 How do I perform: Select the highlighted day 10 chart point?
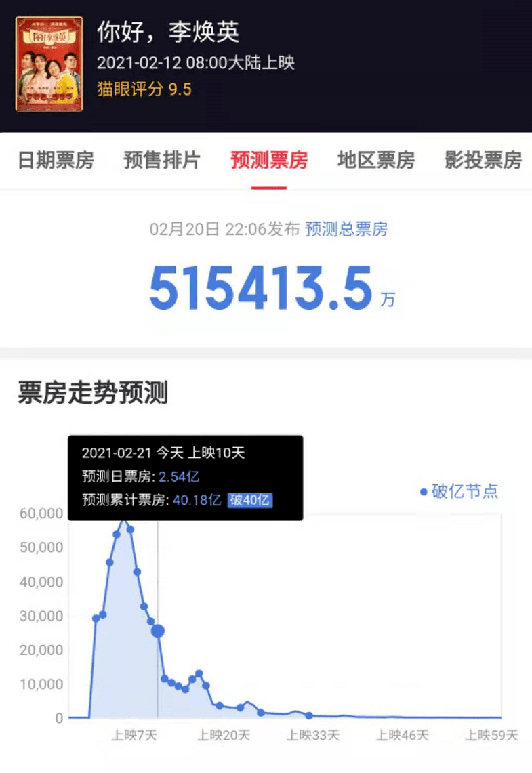158,631
